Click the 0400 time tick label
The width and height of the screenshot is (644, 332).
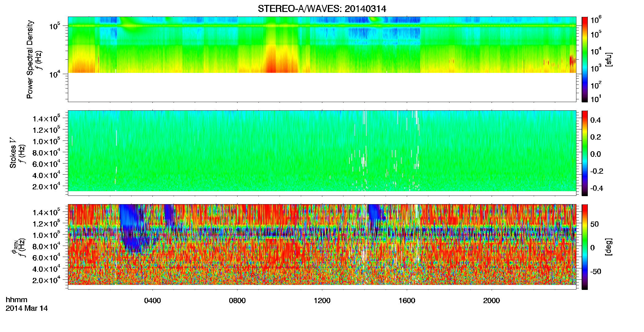(152, 301)
